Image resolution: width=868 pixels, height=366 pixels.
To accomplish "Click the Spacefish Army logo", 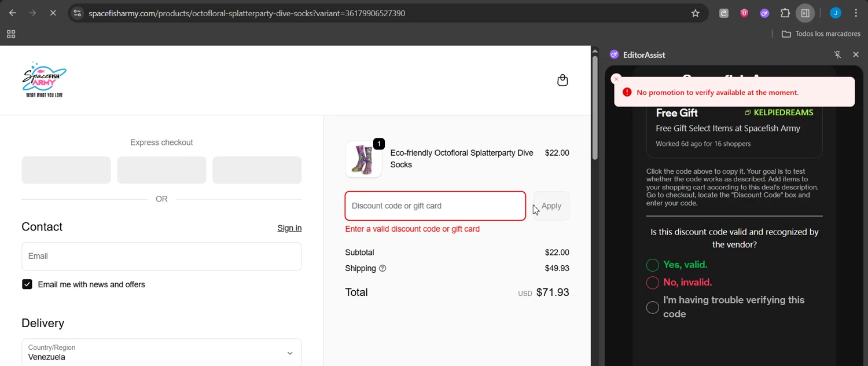I will point(45,80).
